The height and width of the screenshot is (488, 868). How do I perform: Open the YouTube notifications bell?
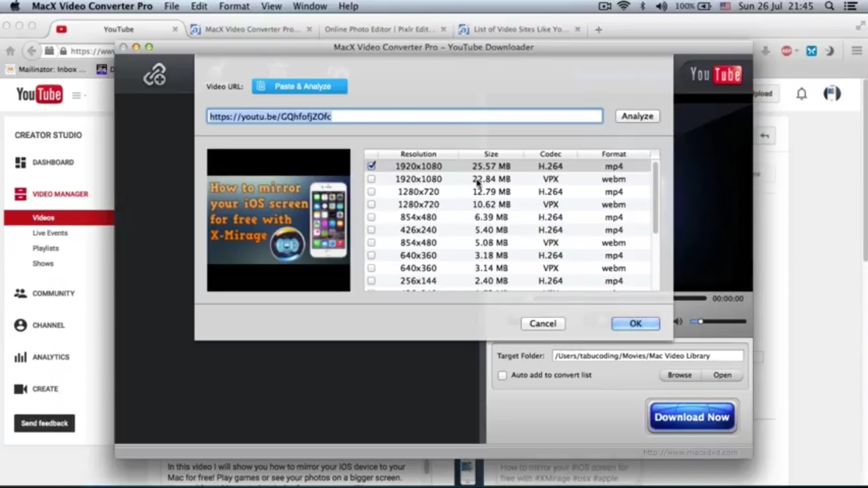pyautogui.click(x=801, y=94)
